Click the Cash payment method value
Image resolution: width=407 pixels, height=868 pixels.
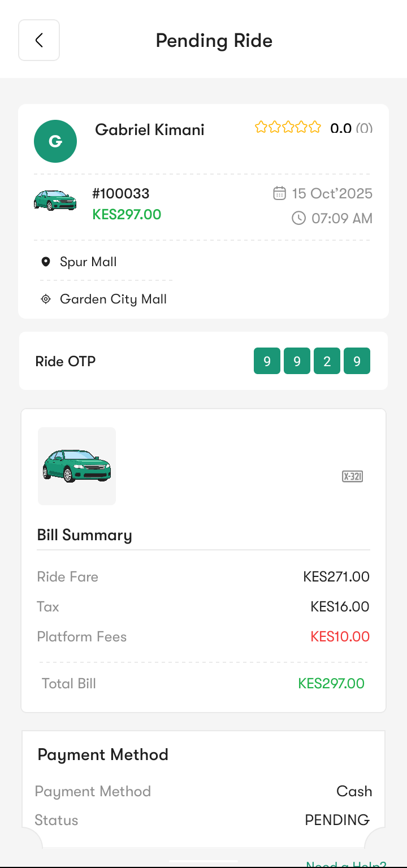click(x=354, y=791)
